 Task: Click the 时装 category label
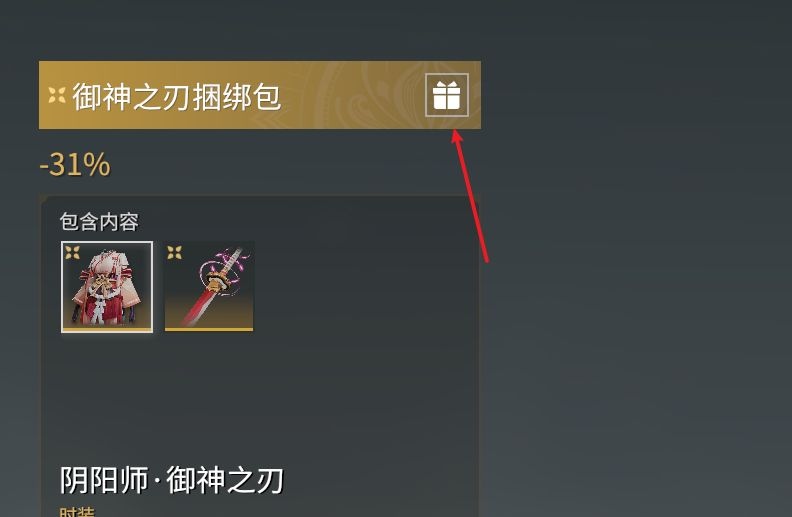point(77,512)
